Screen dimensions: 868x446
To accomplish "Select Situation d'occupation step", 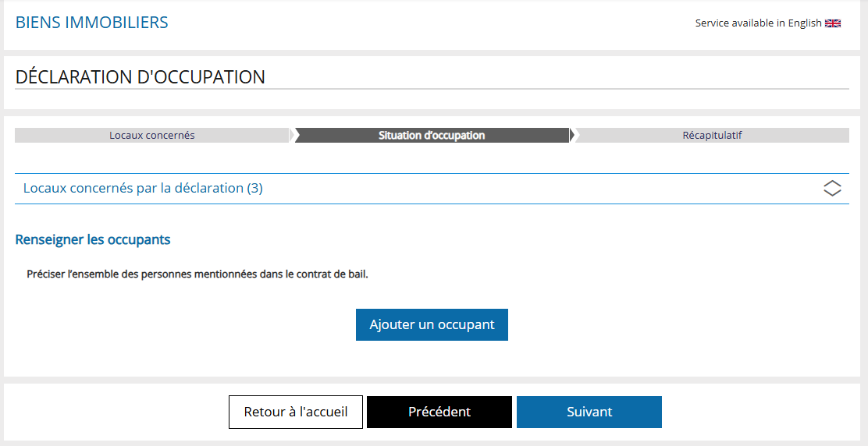I will (x=432, y=136).
